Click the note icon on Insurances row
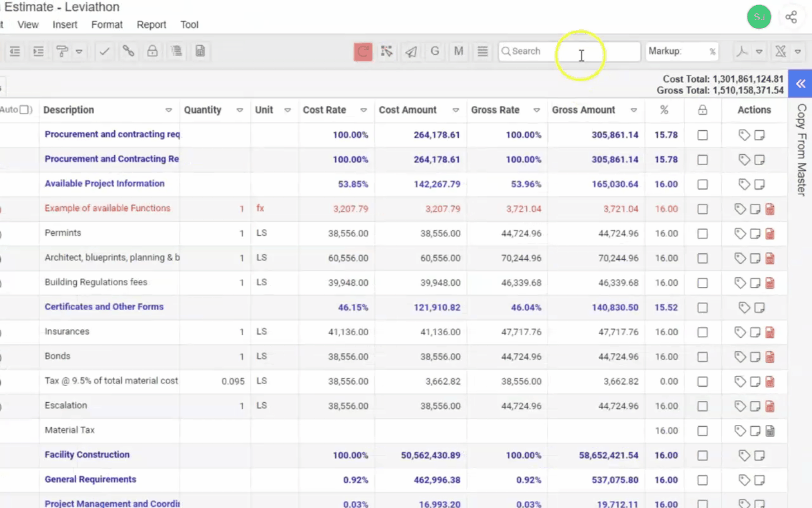 (755, 333)
